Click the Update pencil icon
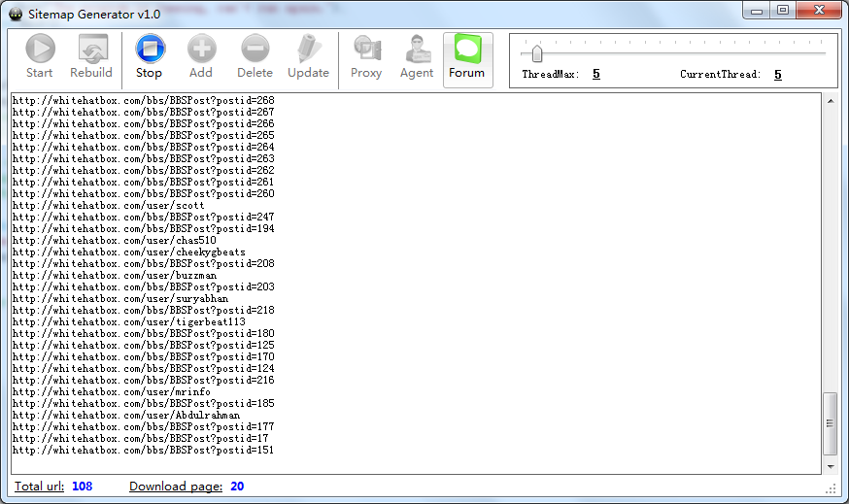This screenshot has height=504, width=849. click(308, 58)
